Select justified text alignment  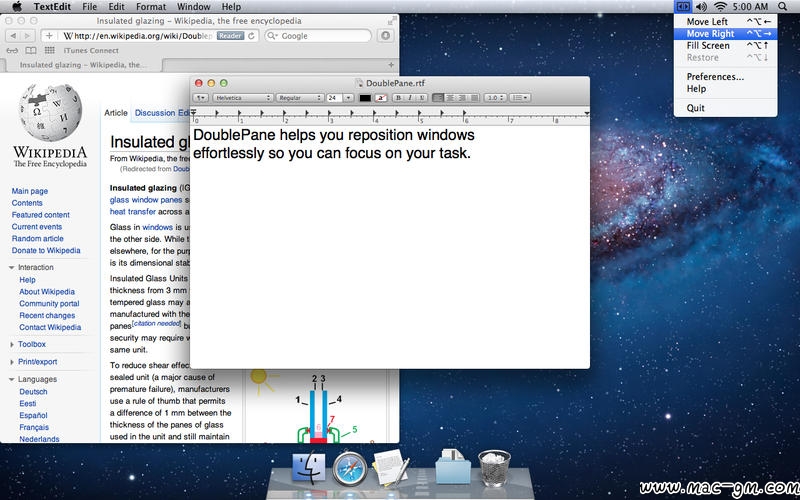click(x=474, y=97)
